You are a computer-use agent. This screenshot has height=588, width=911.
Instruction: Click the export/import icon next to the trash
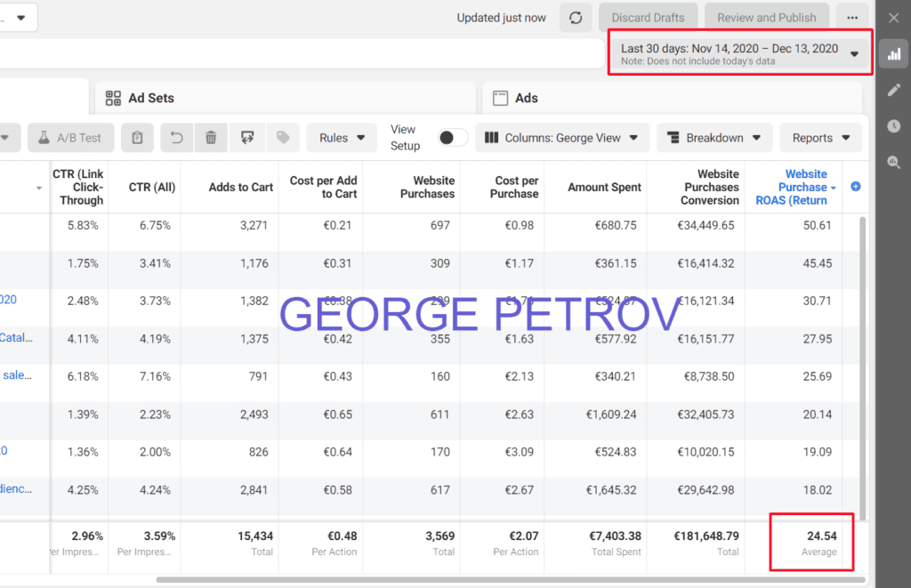point(247,138)
